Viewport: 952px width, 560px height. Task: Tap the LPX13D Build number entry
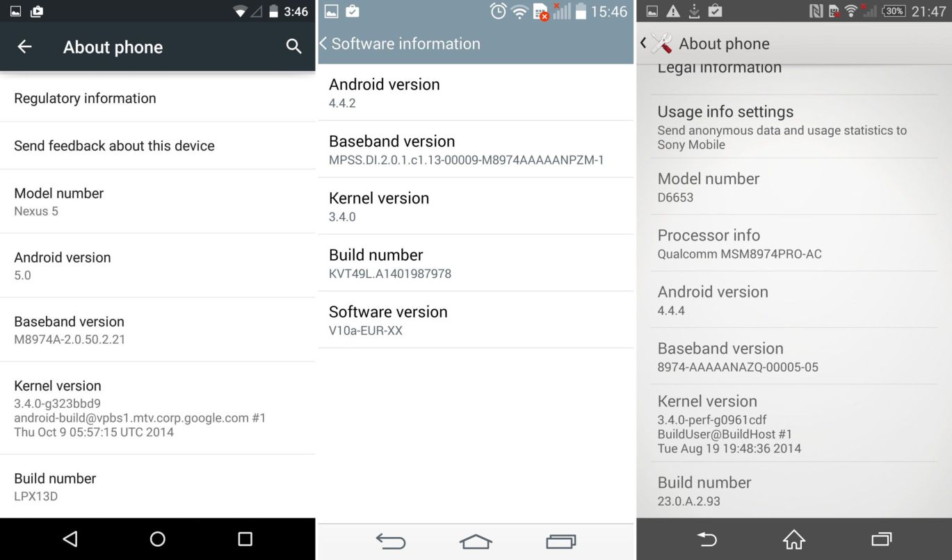point(158,486)
